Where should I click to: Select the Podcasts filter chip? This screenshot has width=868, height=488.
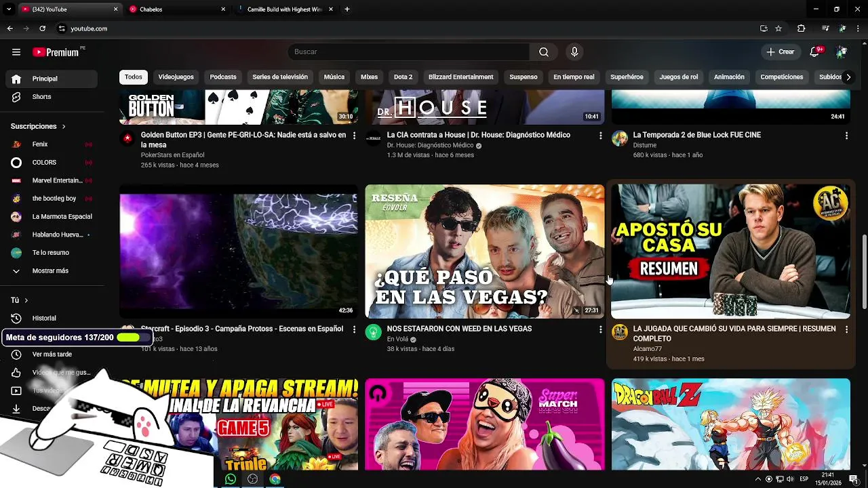[x=223, y=77]
